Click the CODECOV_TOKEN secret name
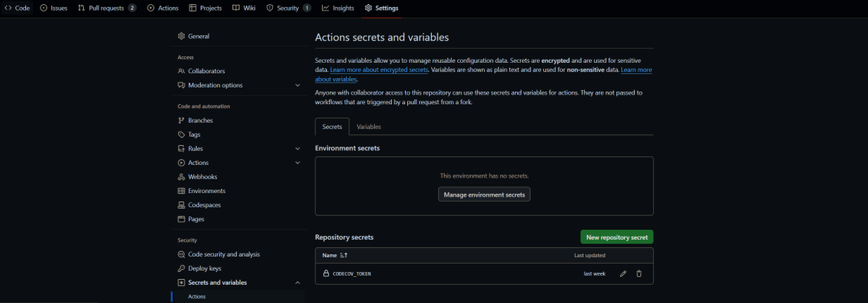Image resolution: width=868 pixels, height=303 pixels. (352, 274)
